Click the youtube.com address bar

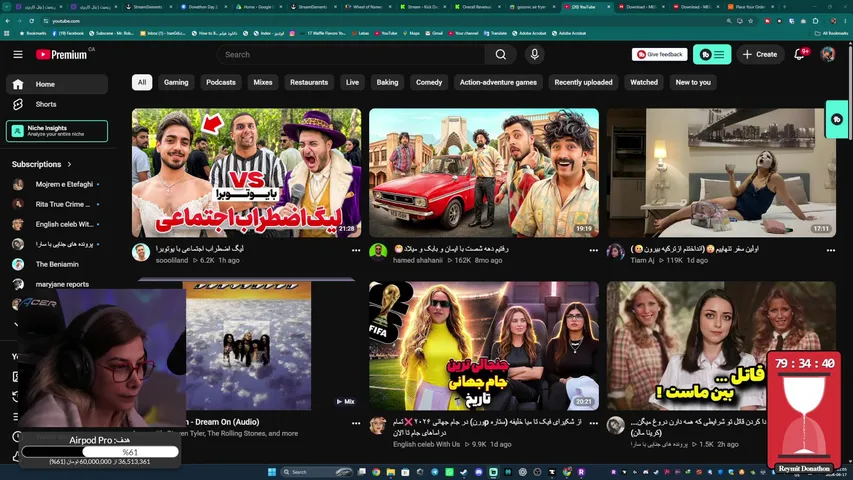(381, 21)
